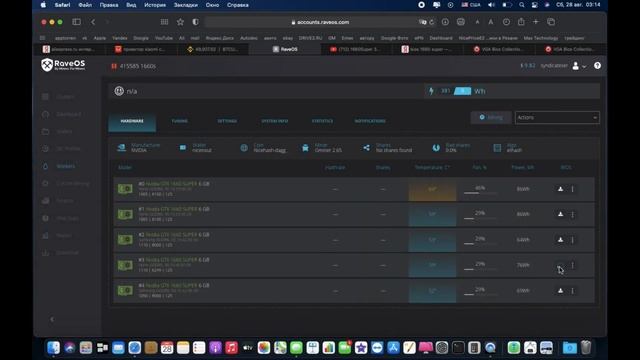Switch to the Settings tab
640x360 pixels.
pos(227,121)
